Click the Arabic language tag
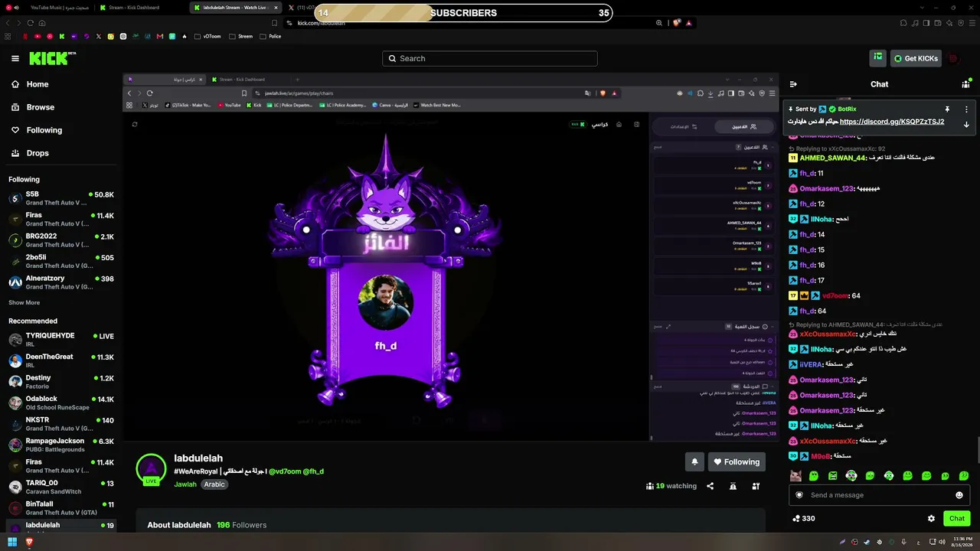This screenshot has height=551, width=980. tap(214, 484)
